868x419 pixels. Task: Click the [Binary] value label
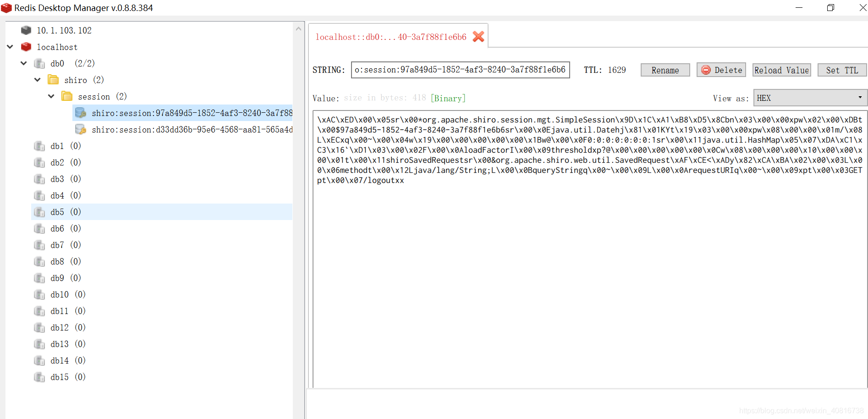point(448,98)
